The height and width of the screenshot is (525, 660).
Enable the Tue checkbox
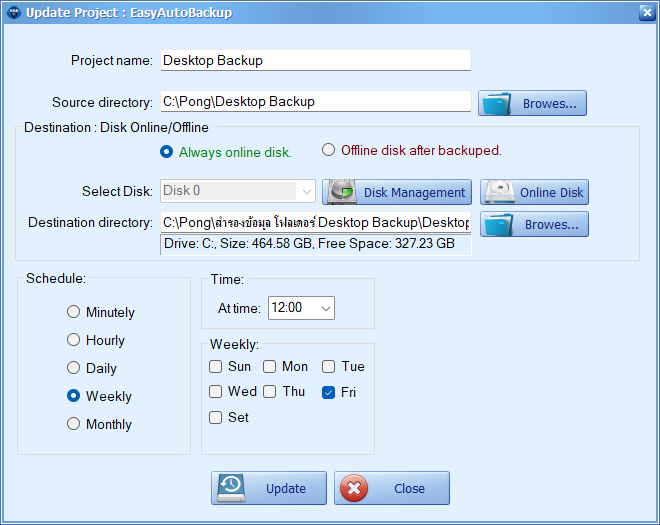click(328, 366)
